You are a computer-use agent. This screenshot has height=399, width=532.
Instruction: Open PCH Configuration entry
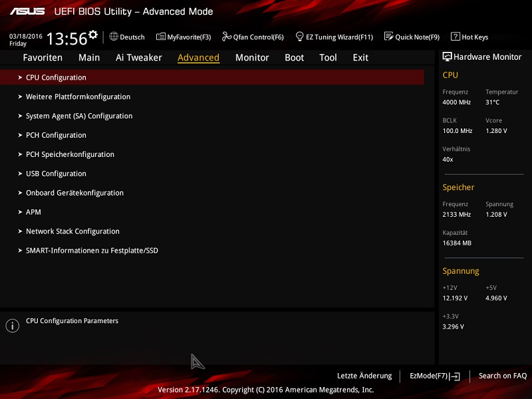point(56,135)
